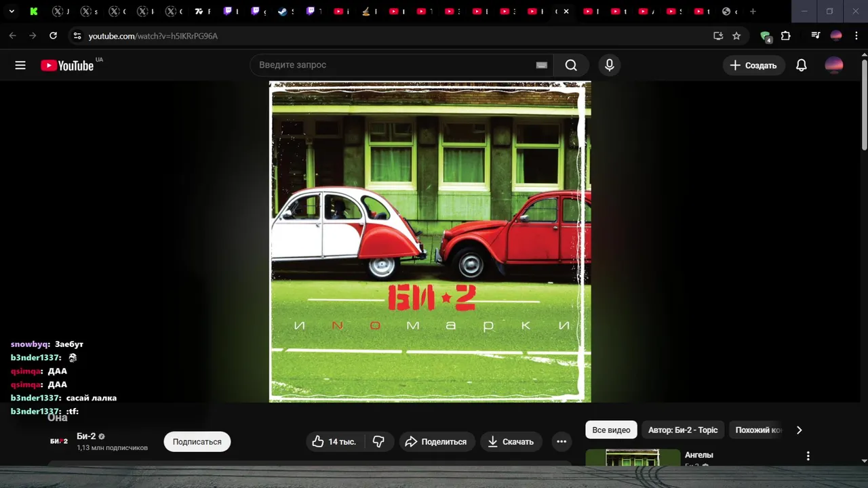Switch to the globe icon tab
868x488 pixels.
(x=726, y=12)
